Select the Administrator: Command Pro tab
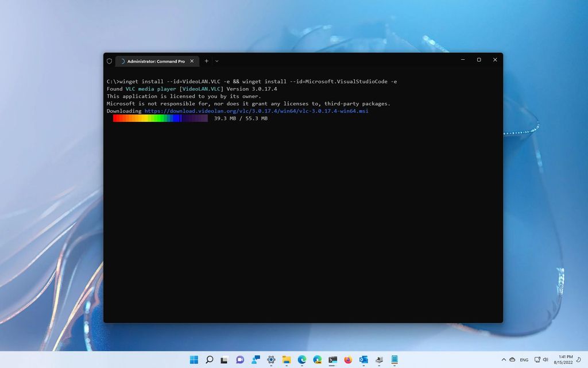Viewport: 588px width, 368px height. click(155, 61)
